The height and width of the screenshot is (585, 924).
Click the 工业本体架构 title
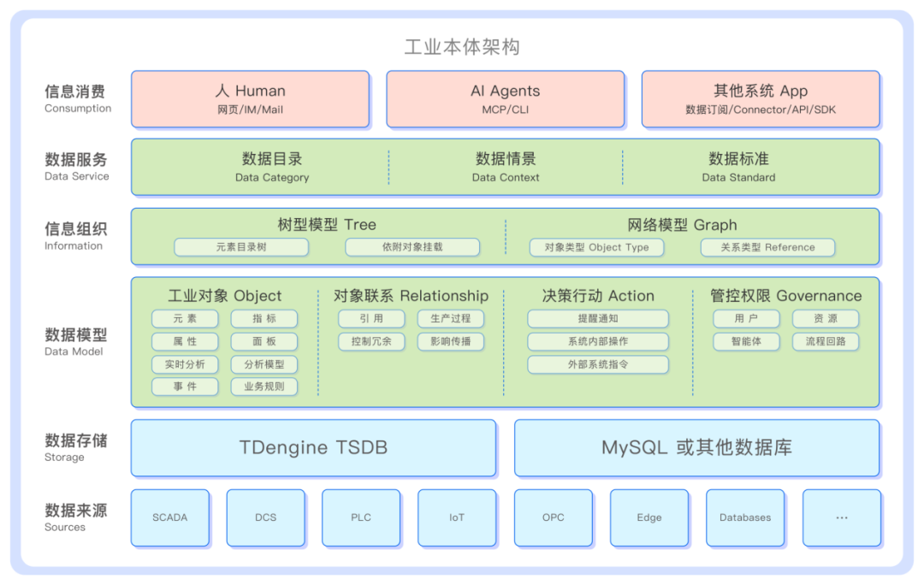tap(462, 46)
